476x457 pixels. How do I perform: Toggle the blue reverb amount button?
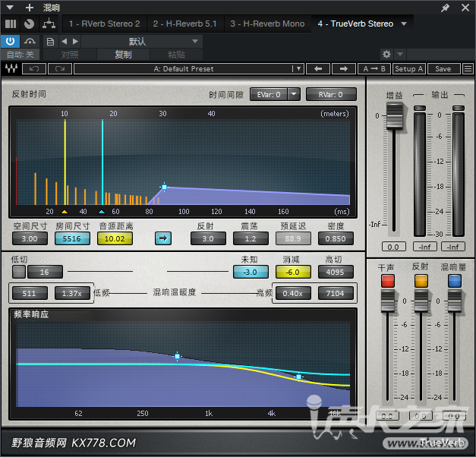[x=455, y=281]
